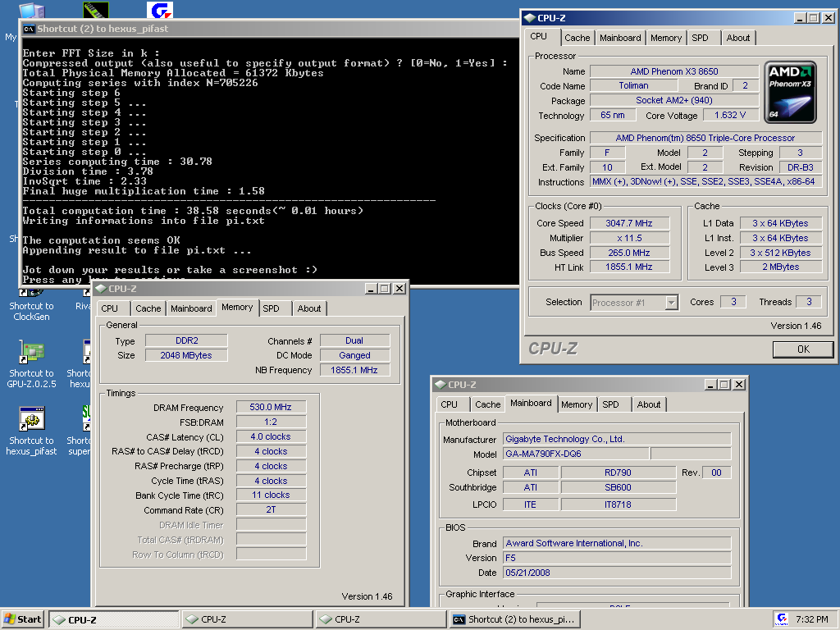Open About tab in top-right CPU-Z window
Image resolution: width=840 pixels, height=630 pixels.
737,38
